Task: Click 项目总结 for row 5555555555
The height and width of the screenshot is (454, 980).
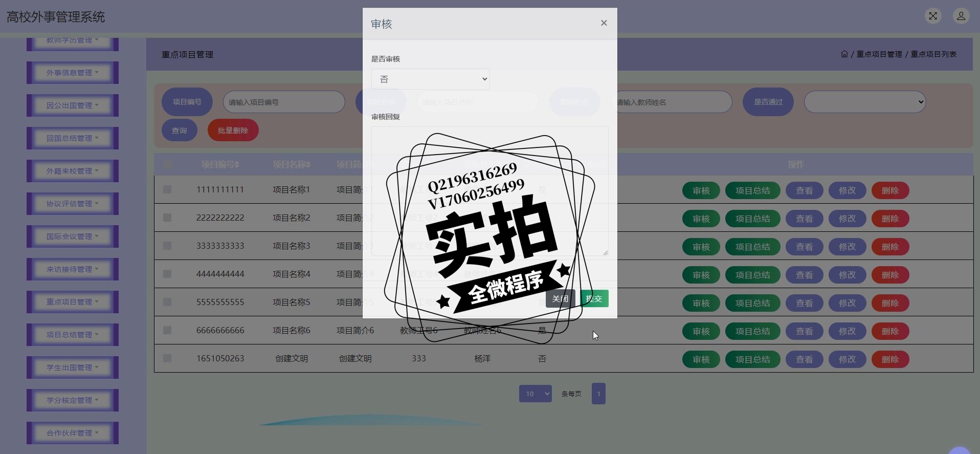Action: (x=753, y=303)
